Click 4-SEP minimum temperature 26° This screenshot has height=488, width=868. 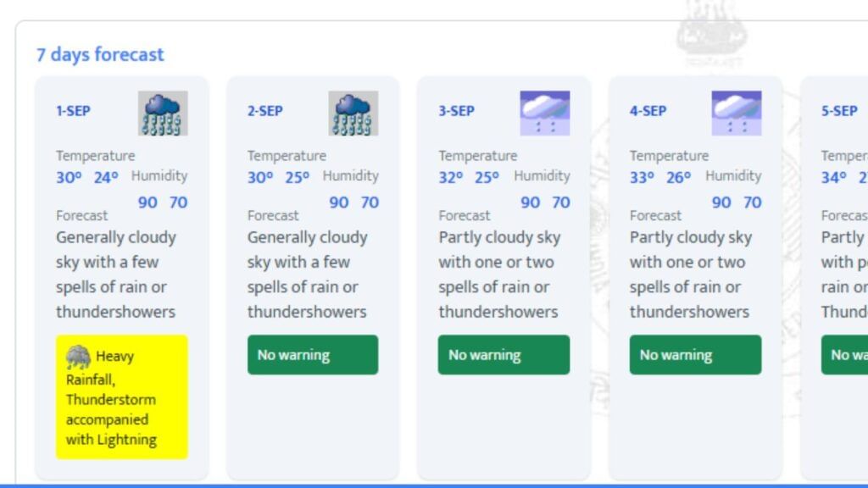[679, 178]
